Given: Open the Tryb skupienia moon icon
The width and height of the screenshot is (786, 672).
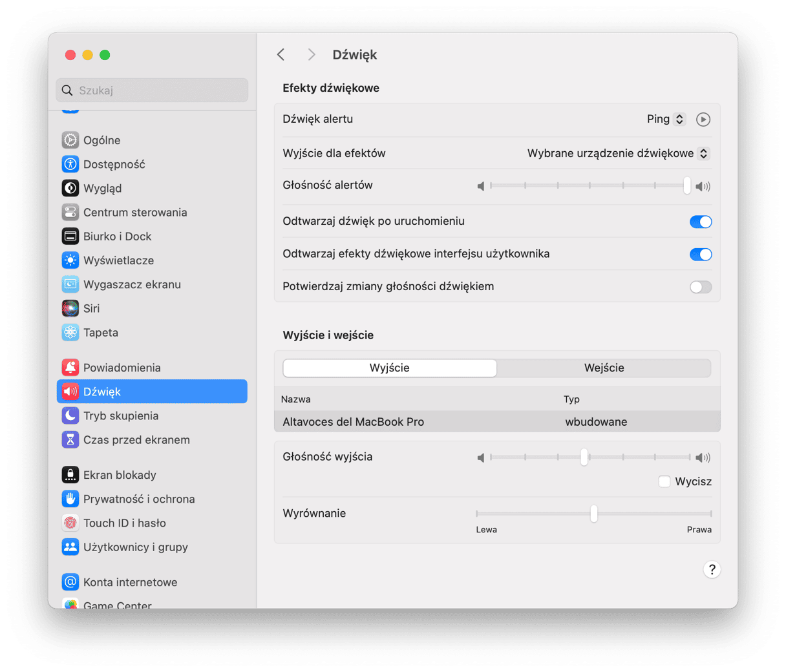Looking at the screenshot, I should (70, 415).
